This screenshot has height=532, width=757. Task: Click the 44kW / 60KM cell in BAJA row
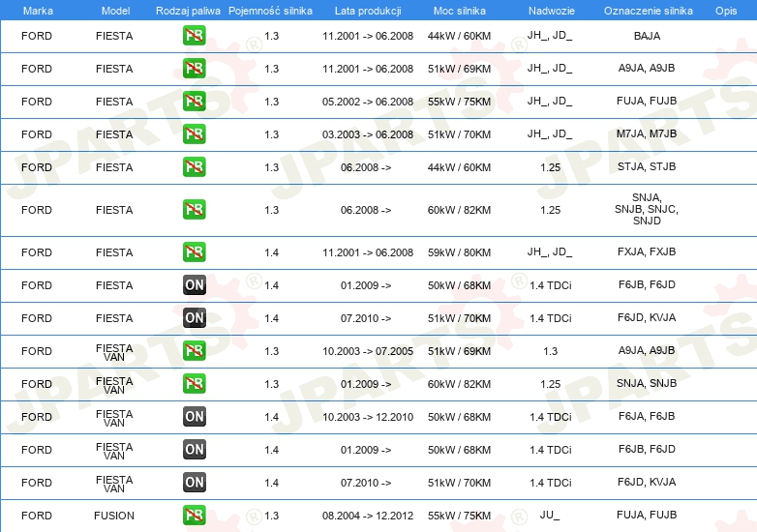459,36
